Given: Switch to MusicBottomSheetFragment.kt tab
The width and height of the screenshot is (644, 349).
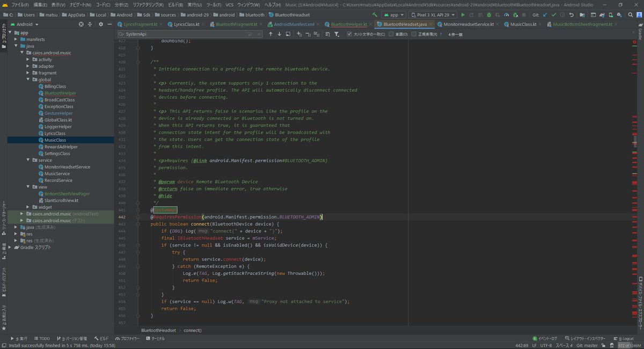Looking at the screenshot, I should pos(582,24).
